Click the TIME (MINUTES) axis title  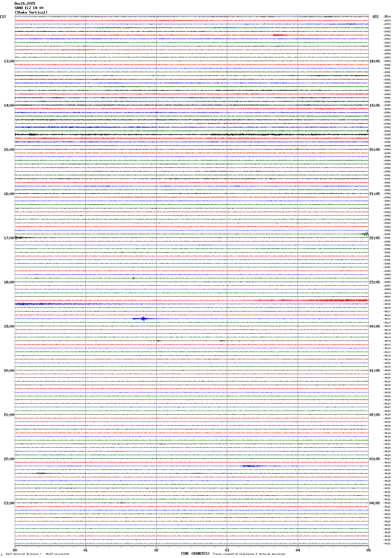coord(195,554)
